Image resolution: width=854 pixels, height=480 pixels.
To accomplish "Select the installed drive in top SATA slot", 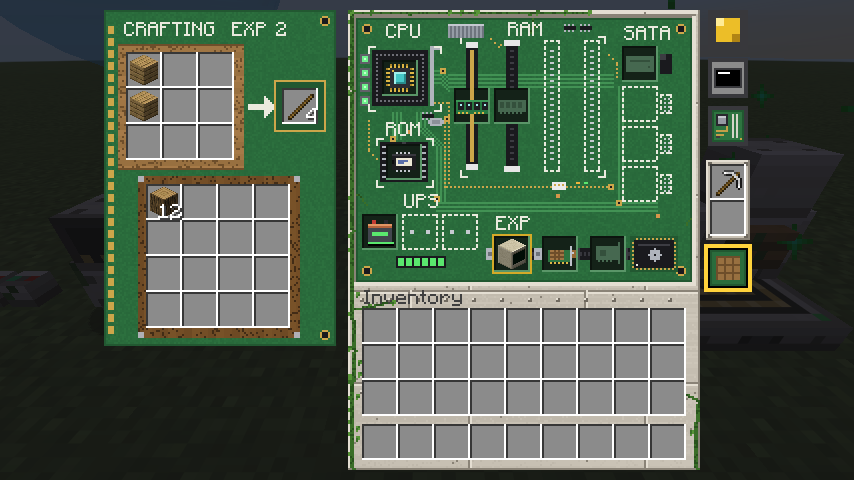I will point(639,64).
